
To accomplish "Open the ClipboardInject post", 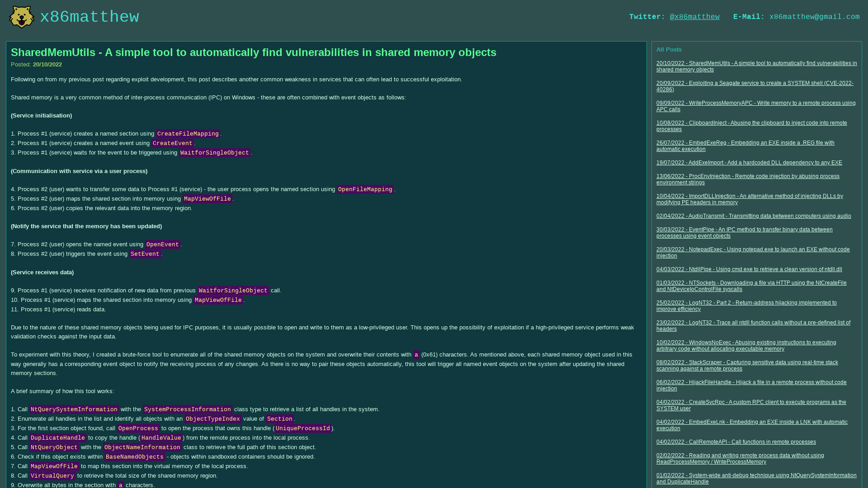I will point(751,126).
